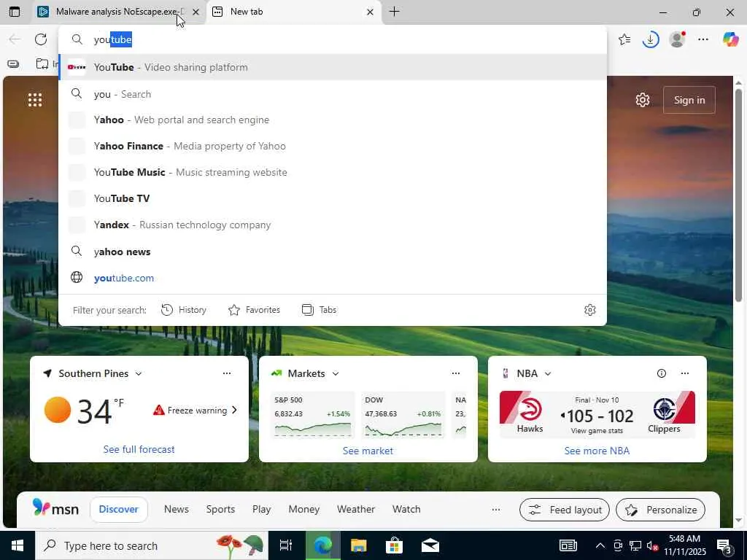Select the Yahoo Finance suggestion
Viewport: 747px width, 560px height.
(333, 146)
